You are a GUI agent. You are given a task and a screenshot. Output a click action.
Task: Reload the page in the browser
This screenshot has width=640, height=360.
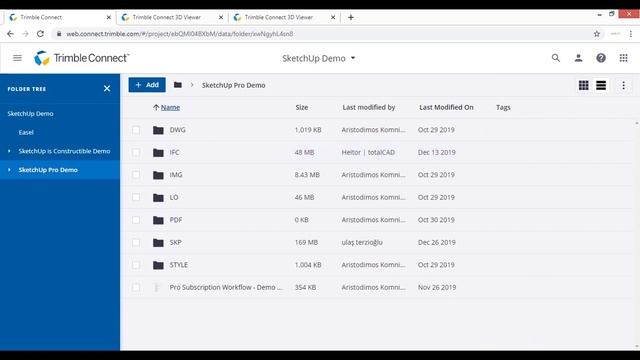click(40, 34)
